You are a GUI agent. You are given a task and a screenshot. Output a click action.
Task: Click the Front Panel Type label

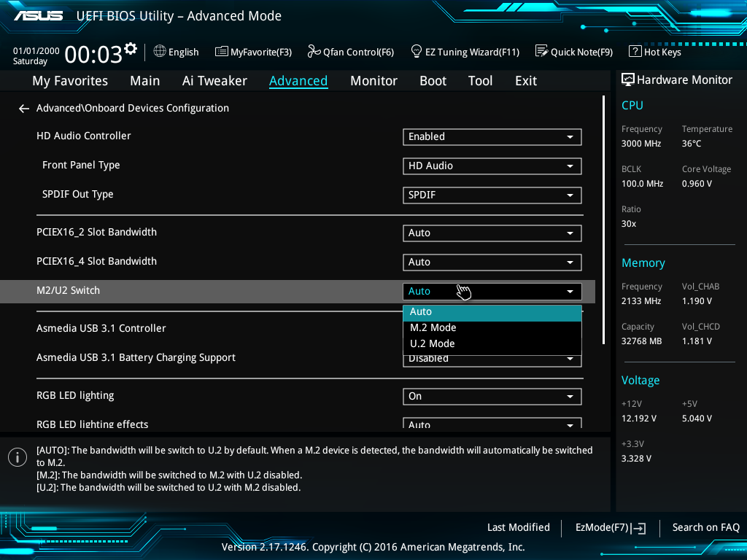tap(81, 166)
